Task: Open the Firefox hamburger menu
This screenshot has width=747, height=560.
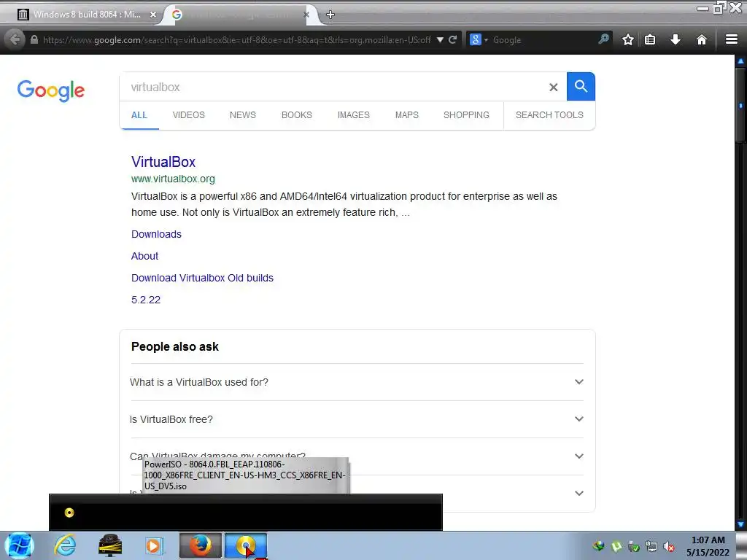Action: click(731, 40)
